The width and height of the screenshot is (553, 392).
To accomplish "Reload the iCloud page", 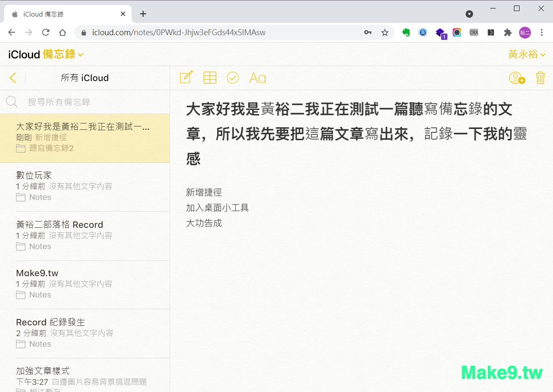I will tap(46, 32).
